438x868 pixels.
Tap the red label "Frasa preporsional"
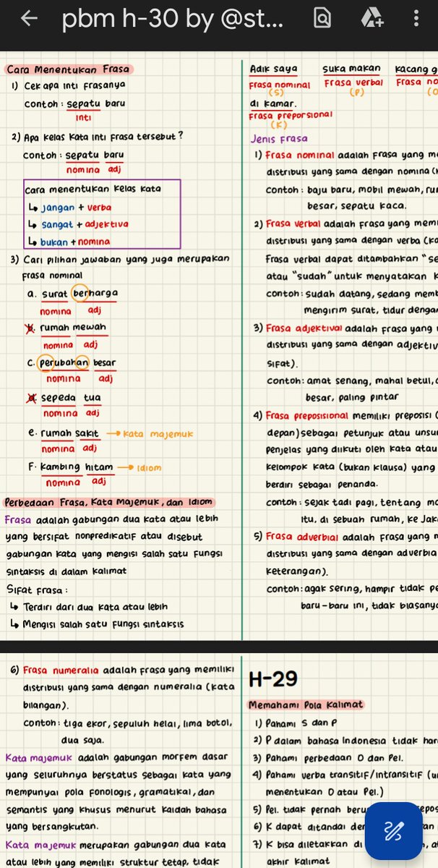[x=291, y=115]
